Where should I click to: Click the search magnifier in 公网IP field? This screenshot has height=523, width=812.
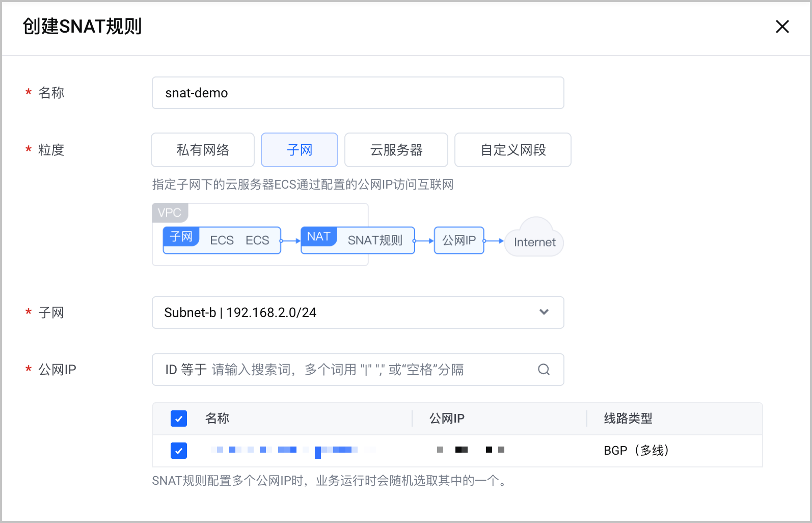click(544, 370)
